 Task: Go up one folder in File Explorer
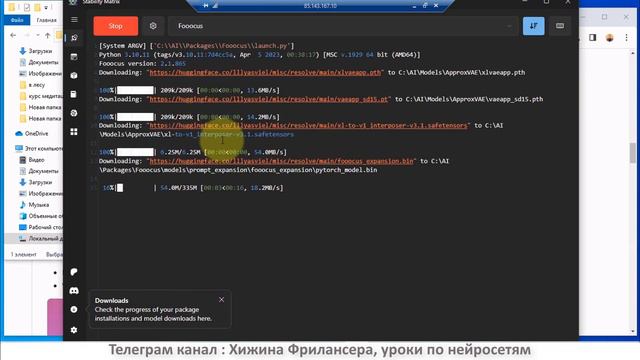pos(48,36)
